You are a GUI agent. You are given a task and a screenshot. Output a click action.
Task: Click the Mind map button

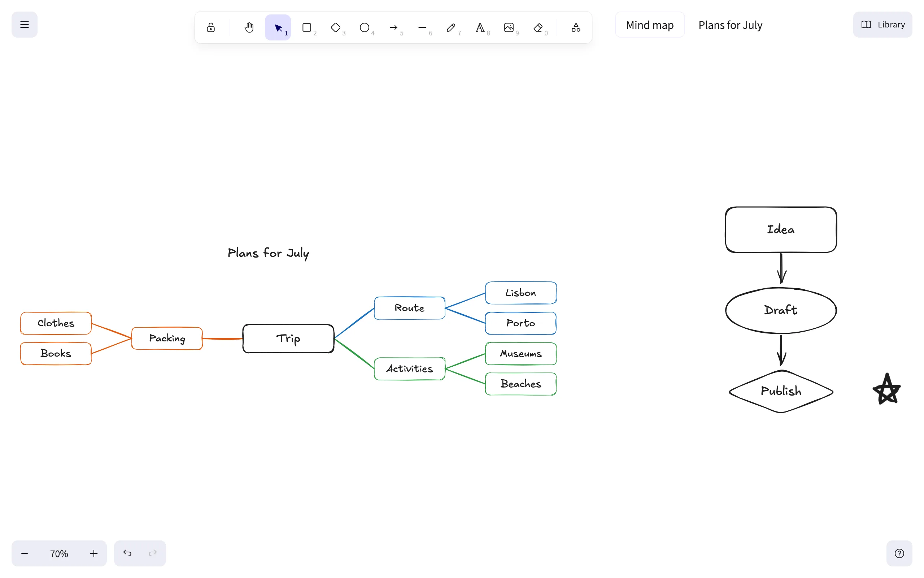tap(650, 25)
